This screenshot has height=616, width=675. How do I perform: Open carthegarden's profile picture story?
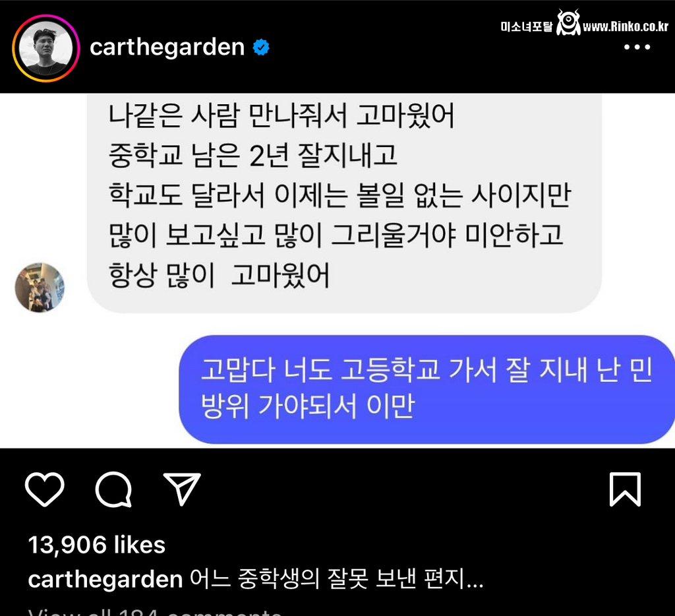point(46,48)
